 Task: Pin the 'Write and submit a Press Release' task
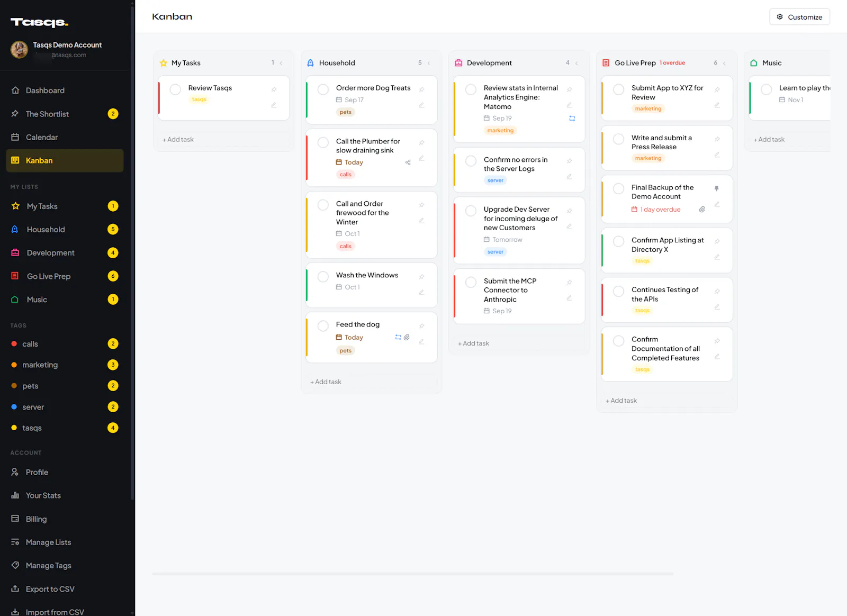click(717, 139)
